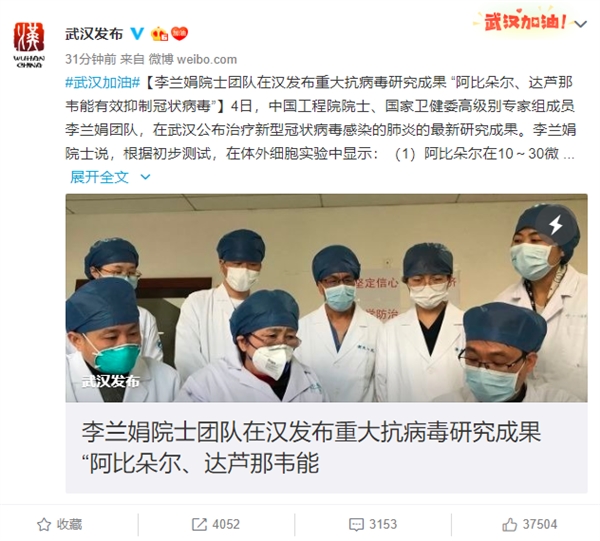
Task: Click the gold crown membership badge
Action: (159, 34)
